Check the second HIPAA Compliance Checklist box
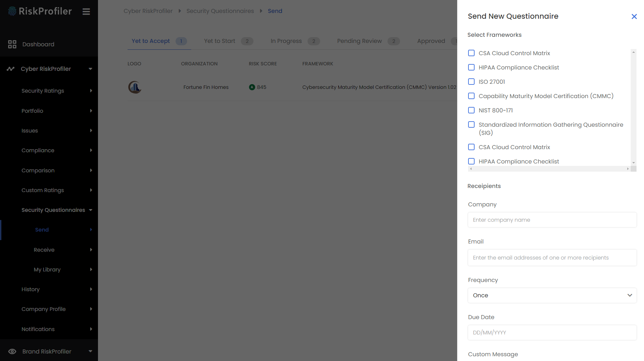The width and height of the screenshot is (644, 361). tap(471, 161)
